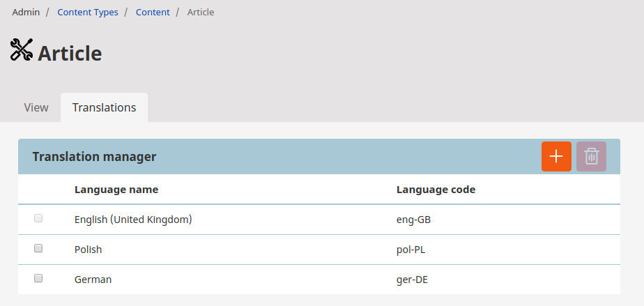Image resolution: width=644 pixels, height=306 pixels.
Task: Click the English (United Kingdom) language name
Action: click(x=133, y=220)
